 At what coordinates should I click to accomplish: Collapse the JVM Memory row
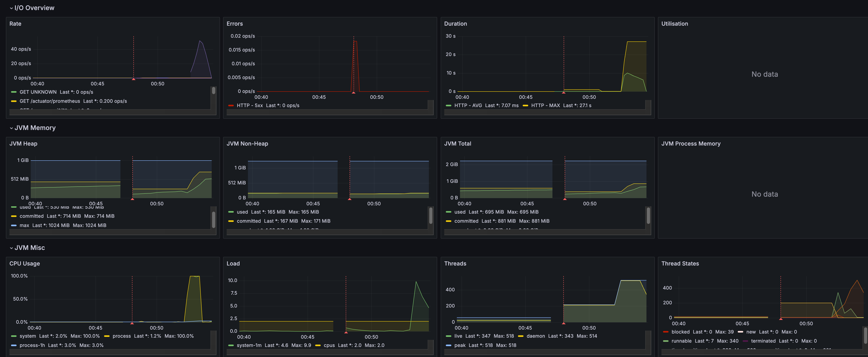[11, 128]
